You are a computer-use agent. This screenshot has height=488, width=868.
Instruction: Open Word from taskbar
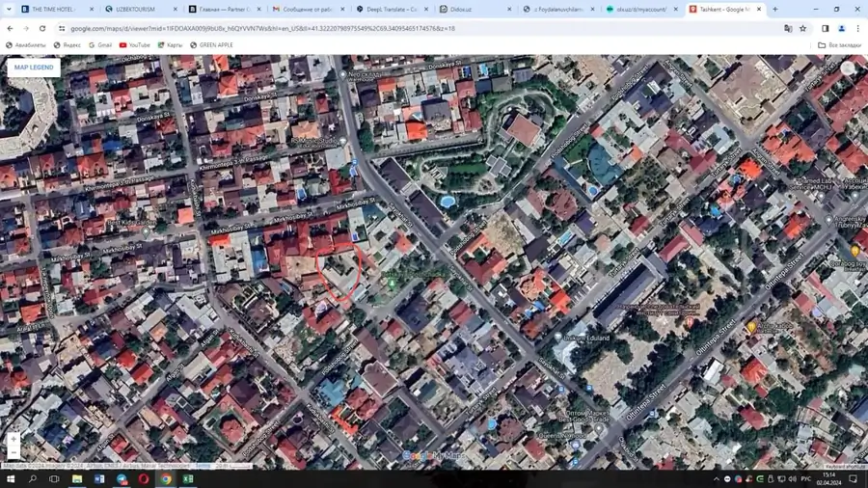point(99,479)
